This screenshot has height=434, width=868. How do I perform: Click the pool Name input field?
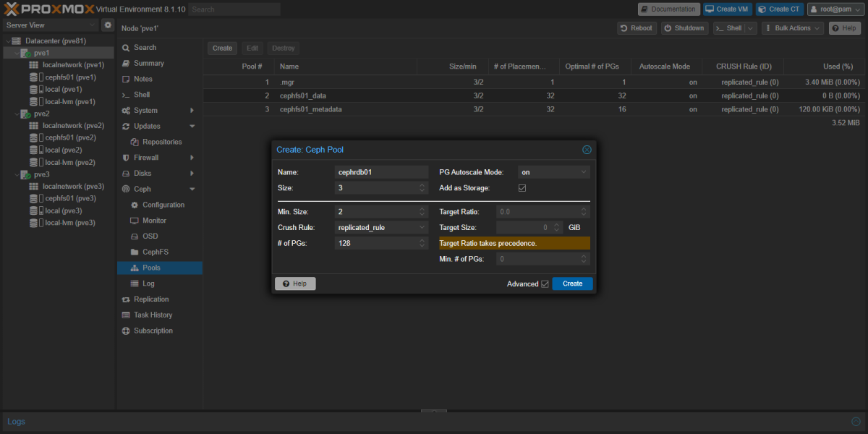382,172
